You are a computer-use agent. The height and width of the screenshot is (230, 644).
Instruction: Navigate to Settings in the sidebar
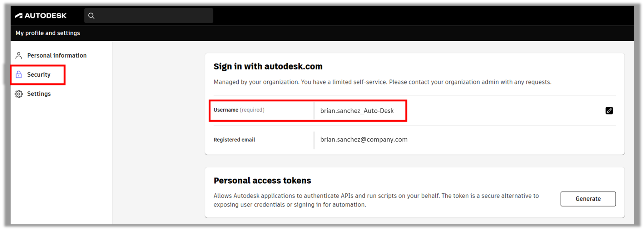coord(39,94)
